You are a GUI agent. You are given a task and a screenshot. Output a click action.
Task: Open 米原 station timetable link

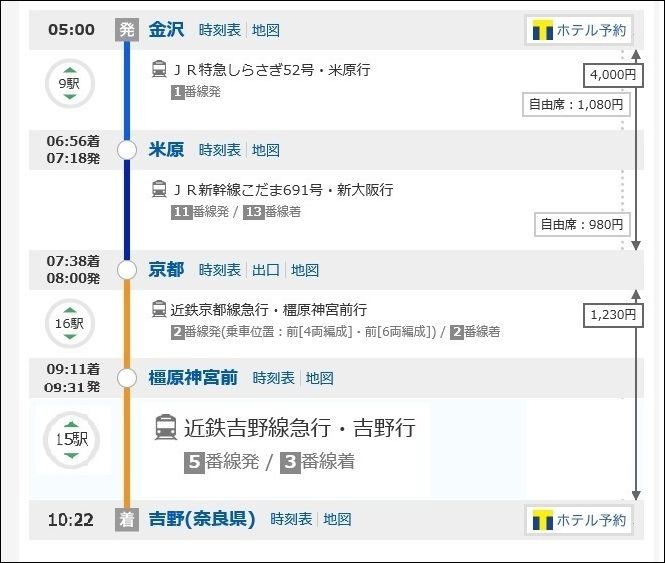(x=220, y=150)
